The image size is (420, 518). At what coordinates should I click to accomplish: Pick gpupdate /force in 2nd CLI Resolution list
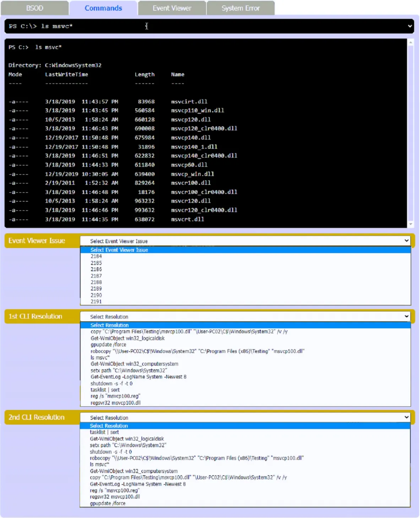[x=245, y=503]
